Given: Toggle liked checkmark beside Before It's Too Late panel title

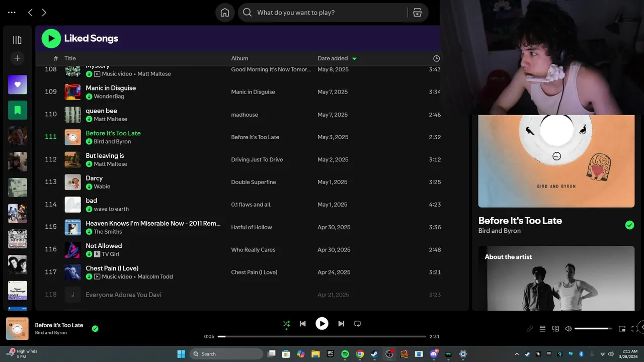Looking at the screenshot, I should click(629, 225).
